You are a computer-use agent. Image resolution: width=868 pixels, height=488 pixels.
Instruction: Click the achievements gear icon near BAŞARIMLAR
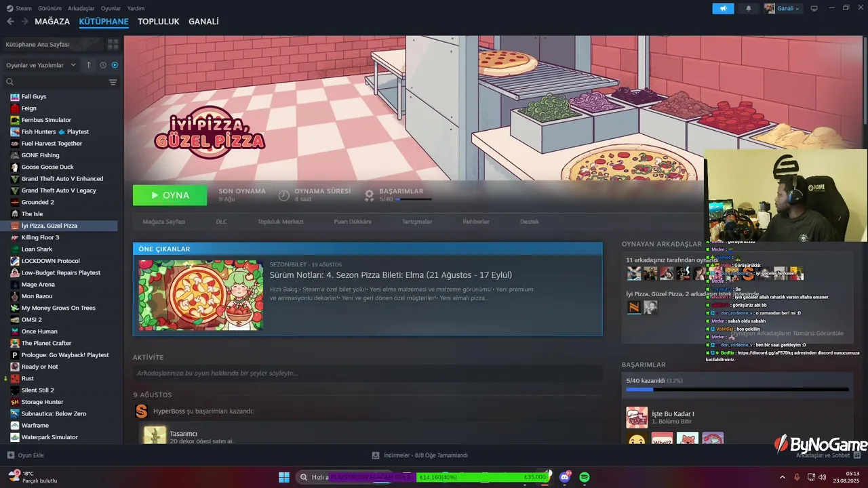coord(369,195)
